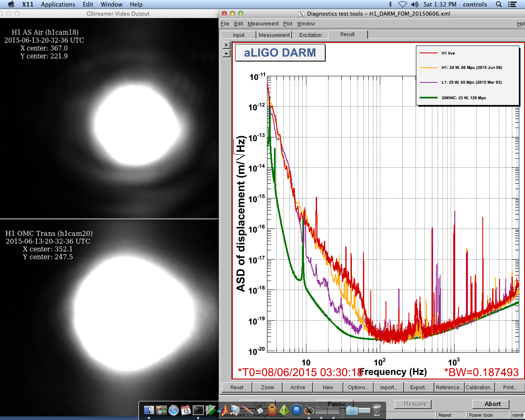525x420 pixels.
Task: Open the Wi-Fi status menu
Action: coord(403,5)
